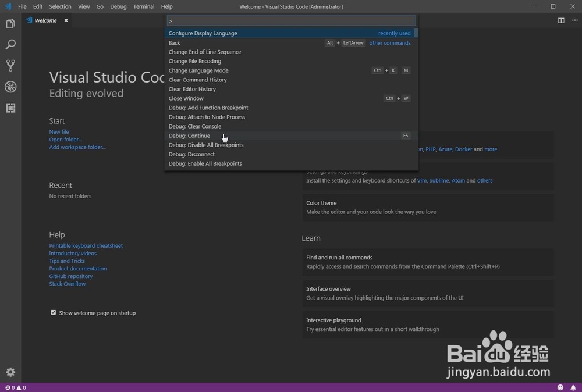Open GitHub repository link

coord(71,276)
